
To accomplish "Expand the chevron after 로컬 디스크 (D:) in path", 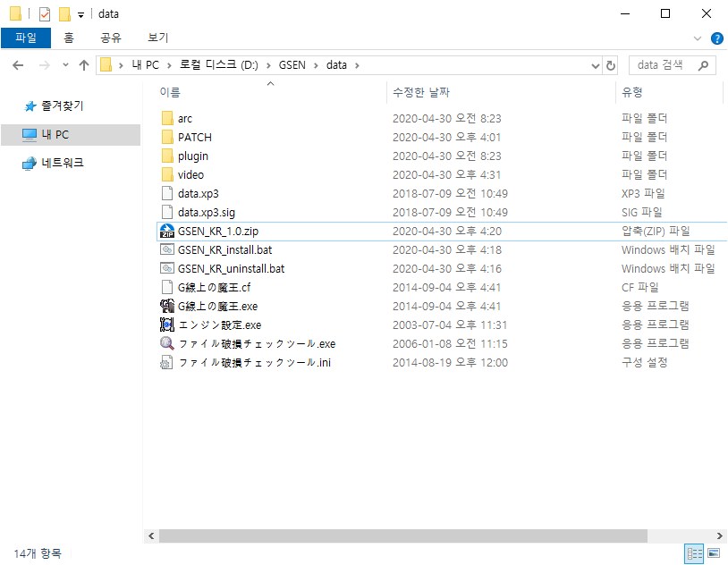I will point(268,65).
